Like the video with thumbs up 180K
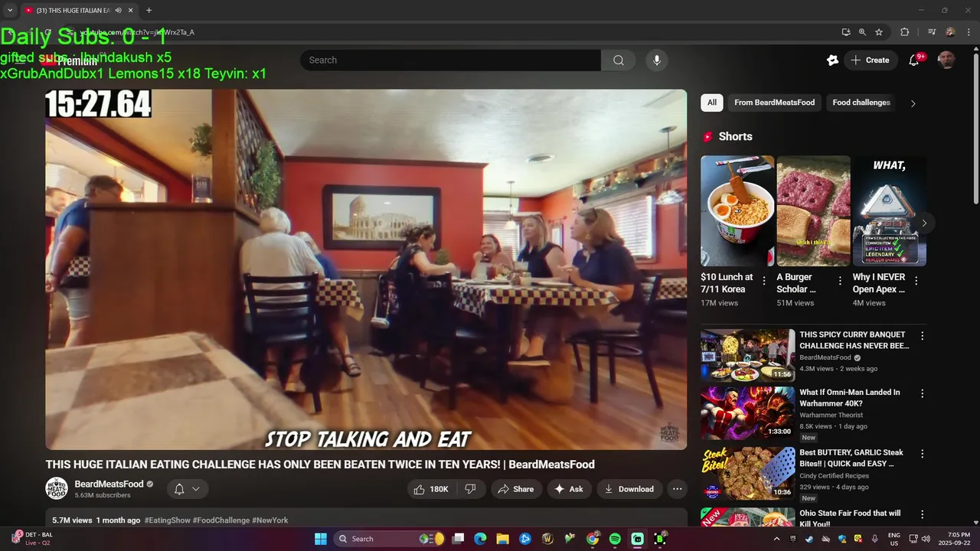The height and width of the screenshot is (551, 980). [x=431, y=489]
